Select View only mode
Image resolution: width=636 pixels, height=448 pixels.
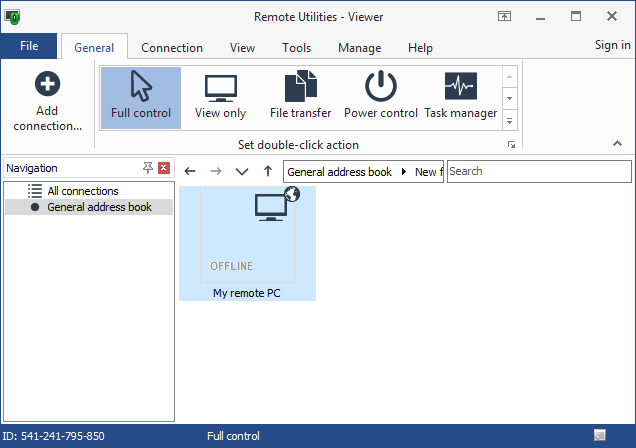tap(220, 97)
